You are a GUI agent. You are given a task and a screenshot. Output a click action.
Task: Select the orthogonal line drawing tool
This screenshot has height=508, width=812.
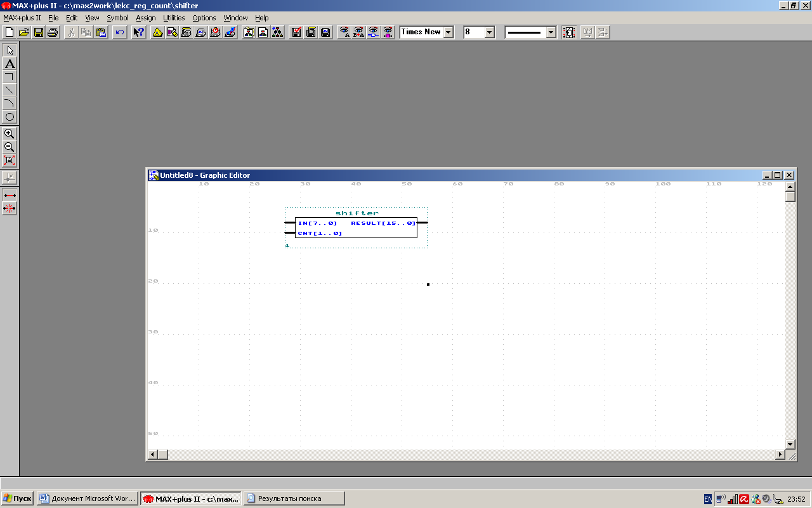pos(10,77)
